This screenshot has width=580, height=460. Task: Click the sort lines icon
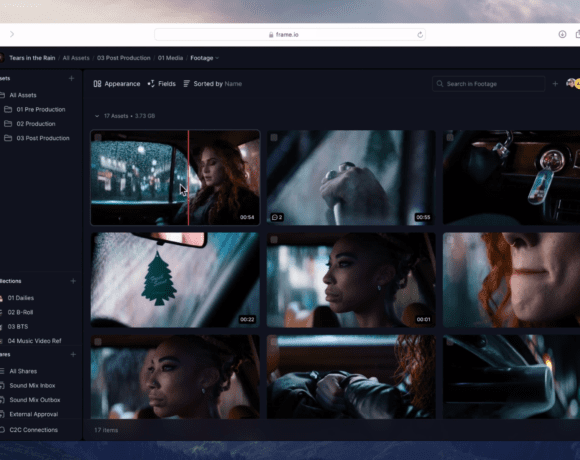click(x=186, y=84)
